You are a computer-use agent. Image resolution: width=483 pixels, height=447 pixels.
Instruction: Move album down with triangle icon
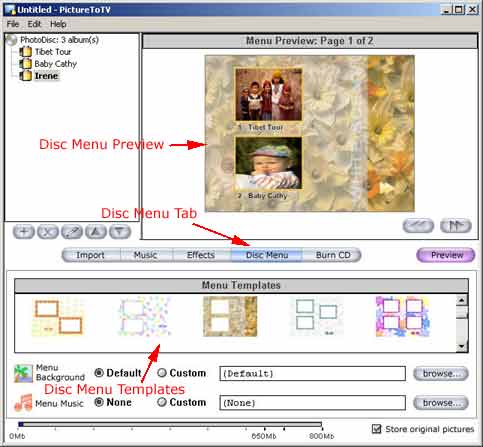tap(120, 232)
